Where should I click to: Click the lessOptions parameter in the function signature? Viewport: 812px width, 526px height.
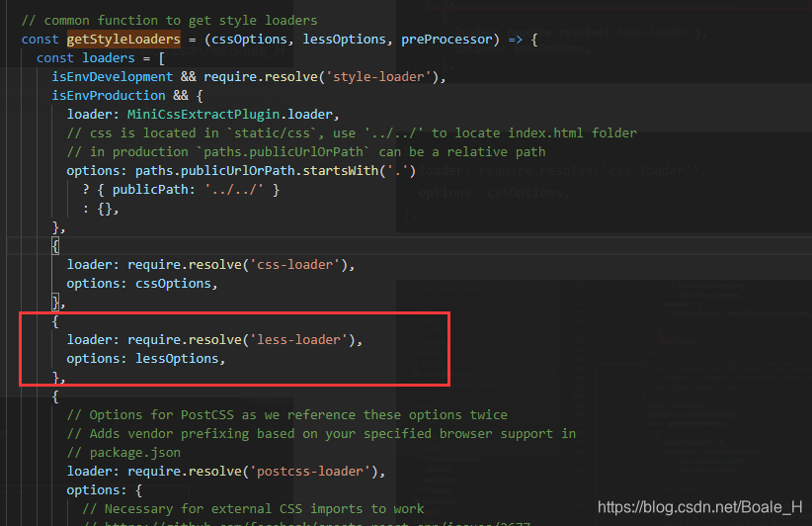coord(345,39)
